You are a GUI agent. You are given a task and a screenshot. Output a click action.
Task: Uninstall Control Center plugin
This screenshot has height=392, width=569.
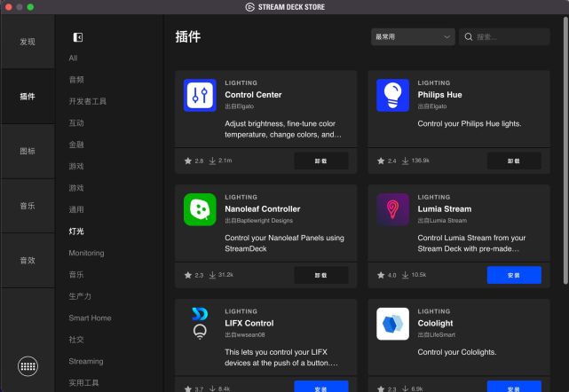[321, 161]
